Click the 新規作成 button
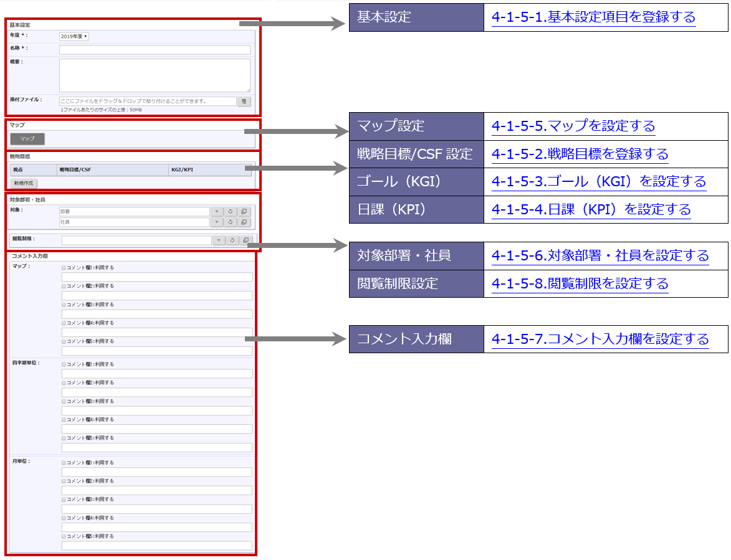 coord(24,183)
